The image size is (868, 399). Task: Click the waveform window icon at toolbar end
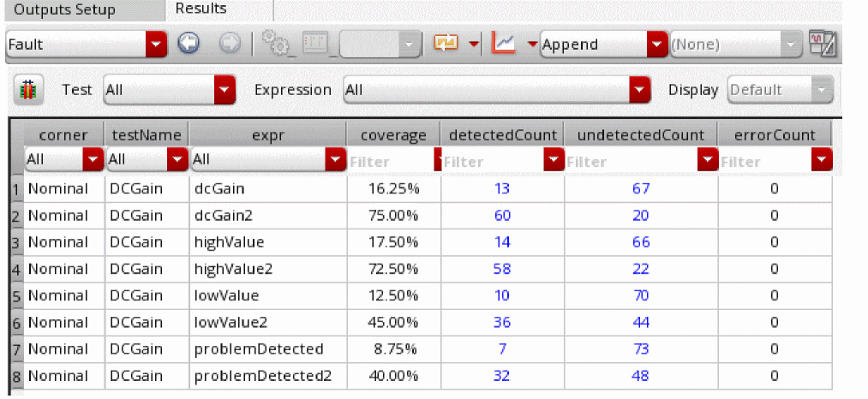822,44
